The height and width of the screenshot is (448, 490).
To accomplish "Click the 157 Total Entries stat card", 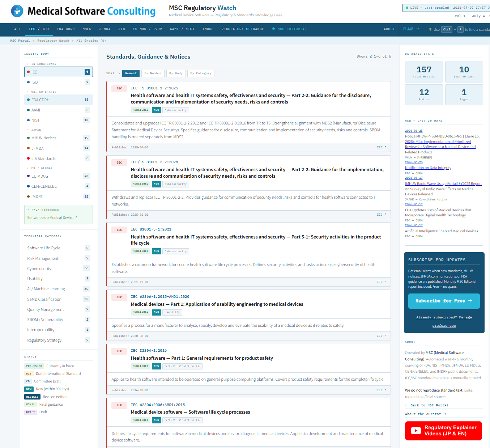I will click(424, 71).
